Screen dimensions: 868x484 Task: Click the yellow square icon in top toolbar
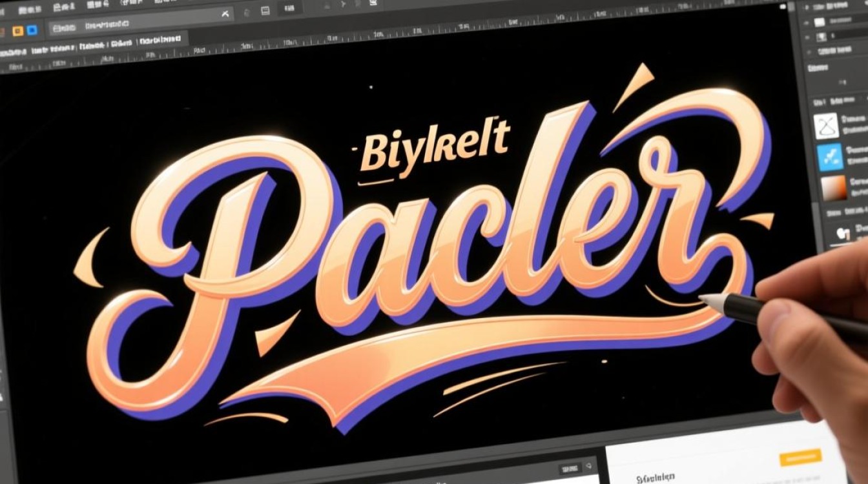[17, 31]
